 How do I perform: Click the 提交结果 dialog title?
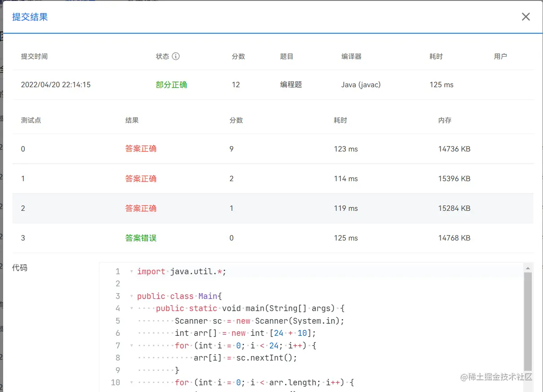pyautogui.click(x=30, y=17)
